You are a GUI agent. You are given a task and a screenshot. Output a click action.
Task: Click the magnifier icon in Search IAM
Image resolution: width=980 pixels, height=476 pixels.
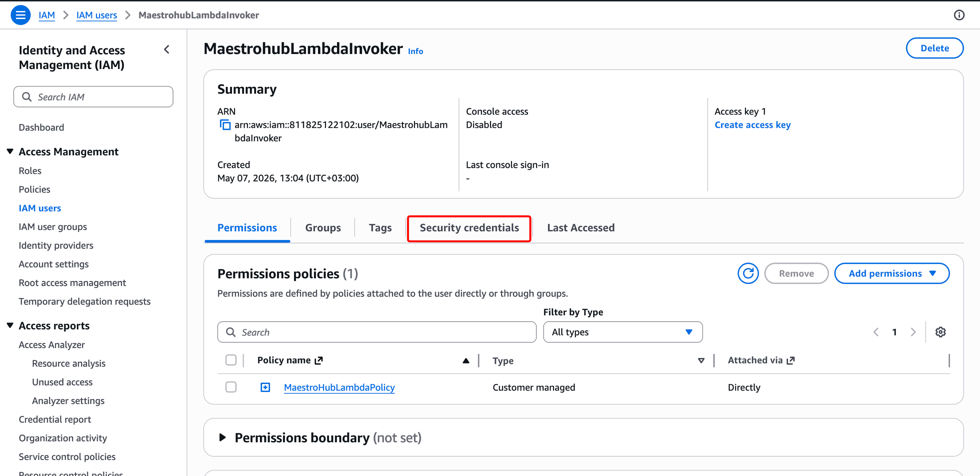click(27, 97)
